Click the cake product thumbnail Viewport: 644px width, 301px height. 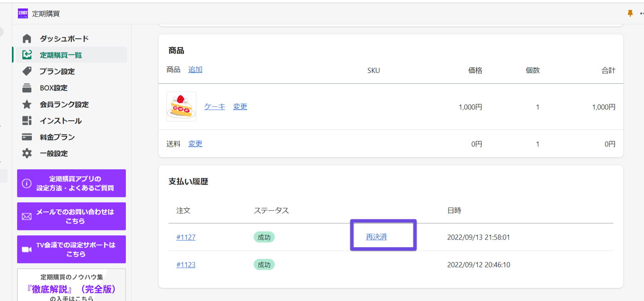point(181,106)
